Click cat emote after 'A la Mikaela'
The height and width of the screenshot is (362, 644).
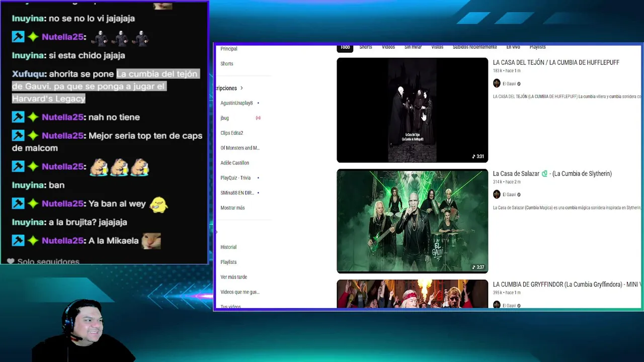click(x=151, y=241)
